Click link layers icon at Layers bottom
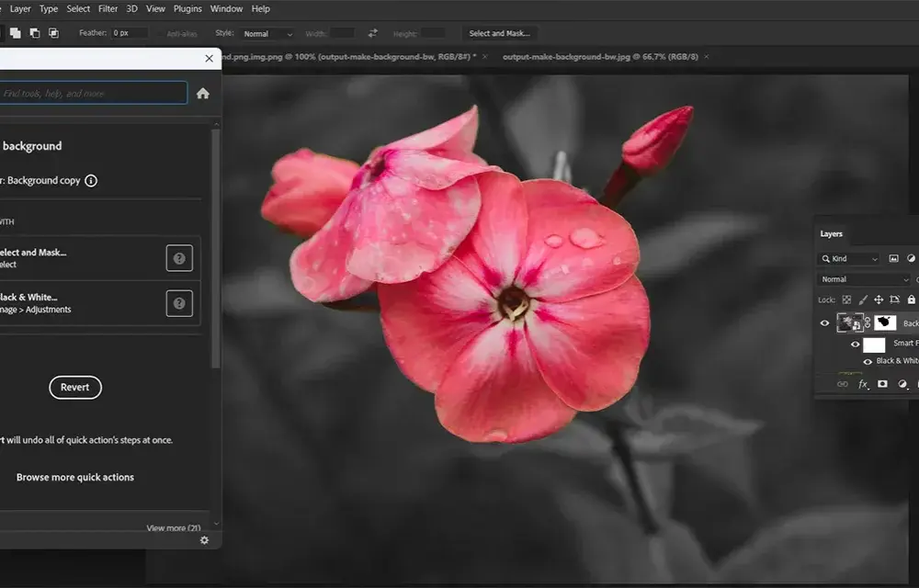 [x=842, y=384]
